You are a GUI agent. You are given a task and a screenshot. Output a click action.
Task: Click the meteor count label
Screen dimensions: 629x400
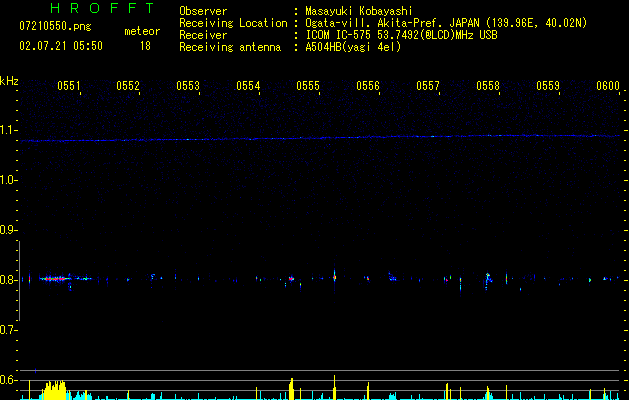point(142,31)
